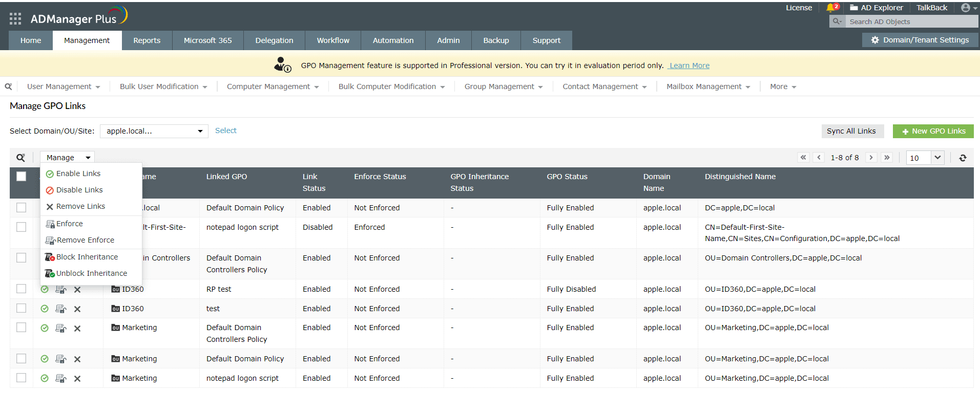Remove the ID360 RP test link
The image size is (980, 413).
77,290
